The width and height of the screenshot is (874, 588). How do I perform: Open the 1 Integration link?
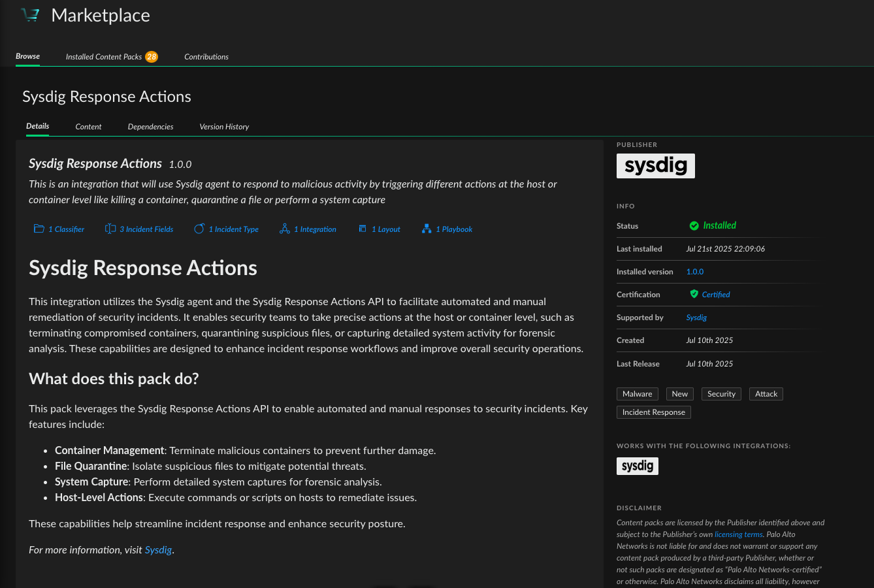coord(315,229)
